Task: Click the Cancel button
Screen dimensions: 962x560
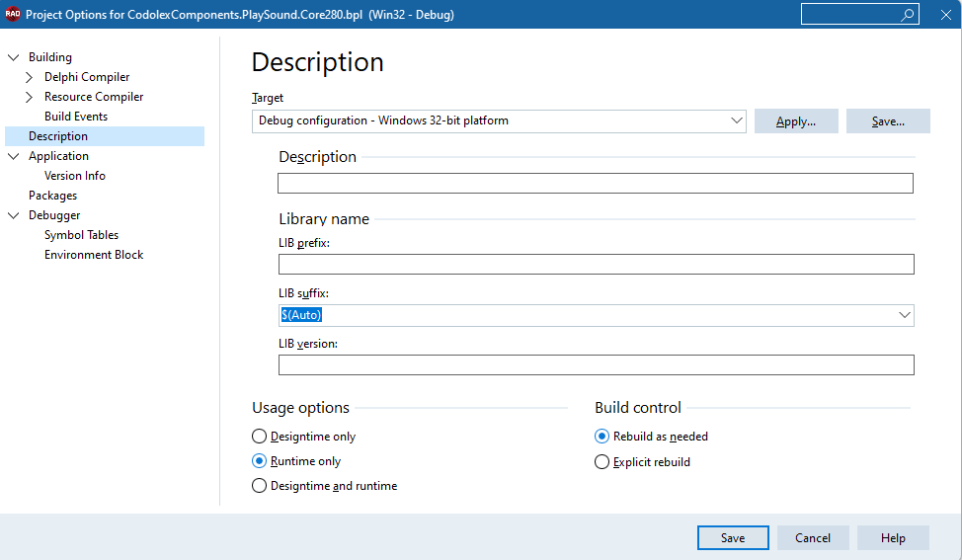Action: [x=813, y=538]
